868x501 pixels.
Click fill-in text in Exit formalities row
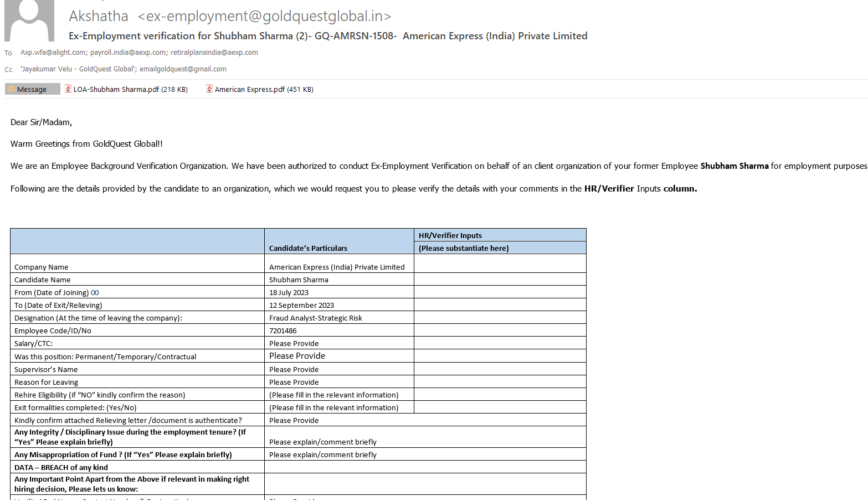pos(333,408)
